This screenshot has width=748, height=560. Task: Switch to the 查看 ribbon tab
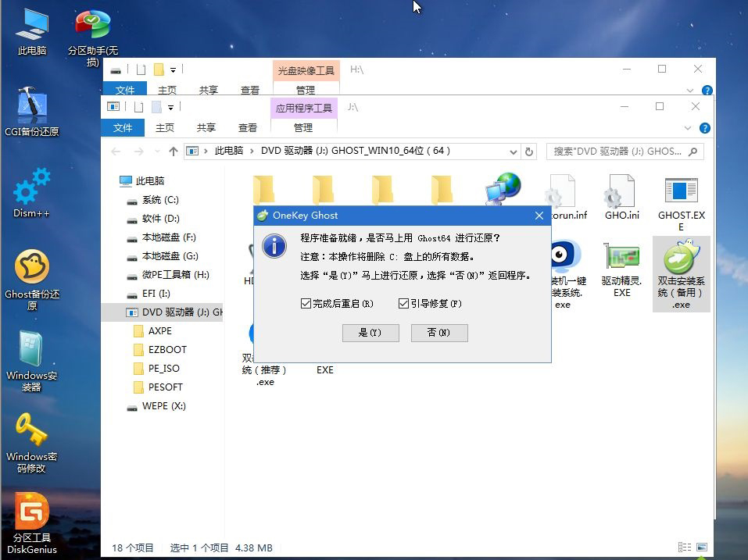(x=248, y=127)
